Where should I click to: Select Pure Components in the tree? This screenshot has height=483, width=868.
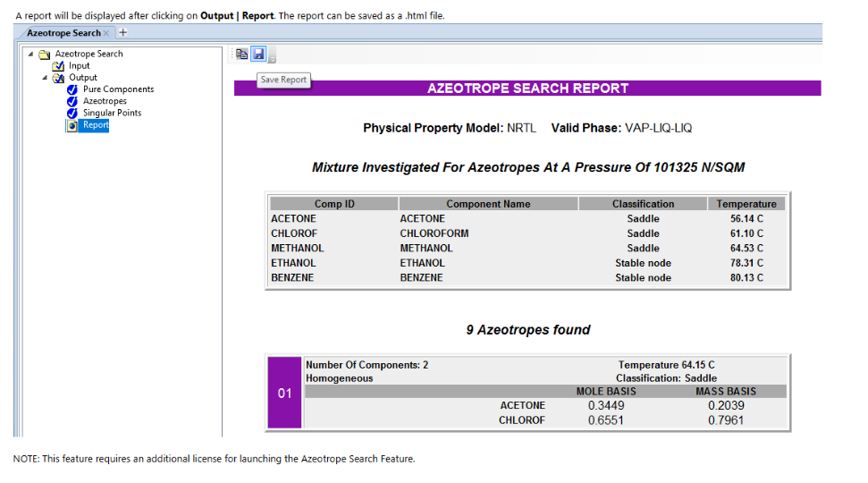pyautogui.click(x=118, y=89)
